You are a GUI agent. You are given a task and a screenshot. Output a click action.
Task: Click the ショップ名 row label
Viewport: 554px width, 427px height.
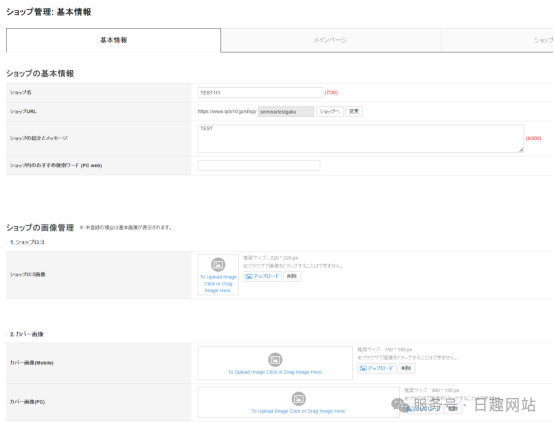pos(20,93)
